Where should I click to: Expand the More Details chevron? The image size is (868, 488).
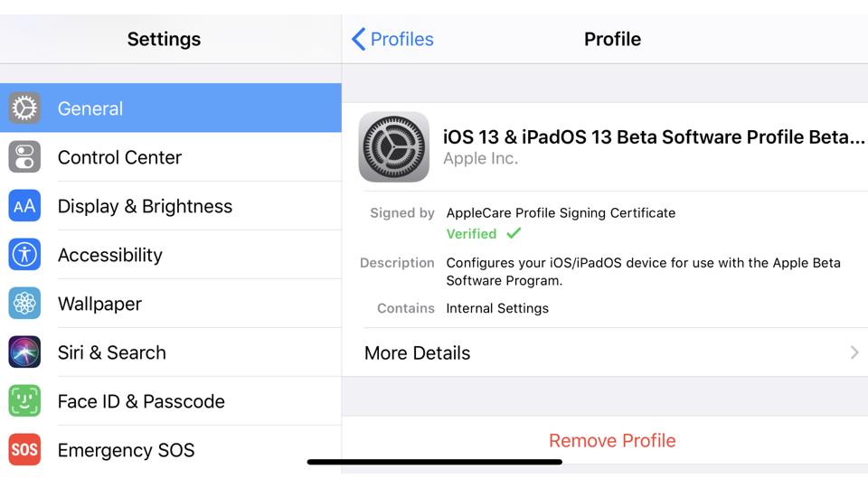pos(854,352)
